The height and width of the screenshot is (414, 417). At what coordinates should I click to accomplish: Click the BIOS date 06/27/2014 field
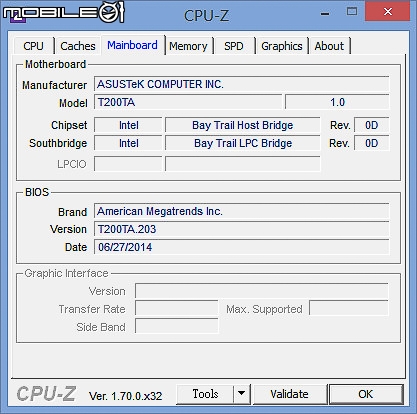[x=241, y=247]
